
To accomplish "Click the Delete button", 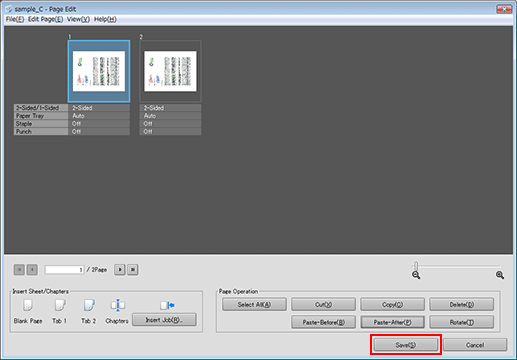I will tap(462, 304).
